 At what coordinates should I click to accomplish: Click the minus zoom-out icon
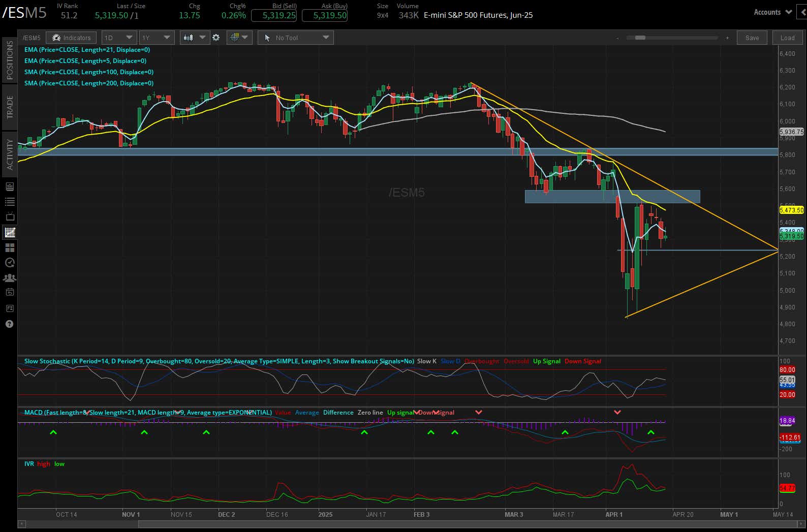pos(617,38)
